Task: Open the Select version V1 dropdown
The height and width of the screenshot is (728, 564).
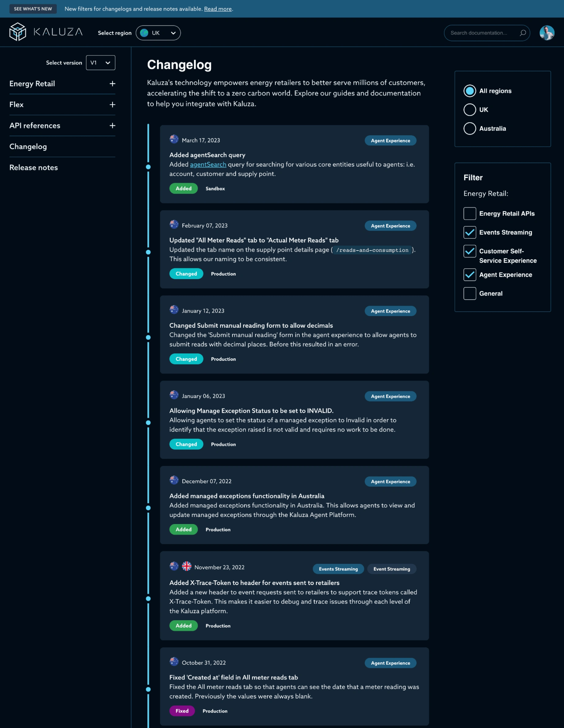Action: click(x=101, y=63)
